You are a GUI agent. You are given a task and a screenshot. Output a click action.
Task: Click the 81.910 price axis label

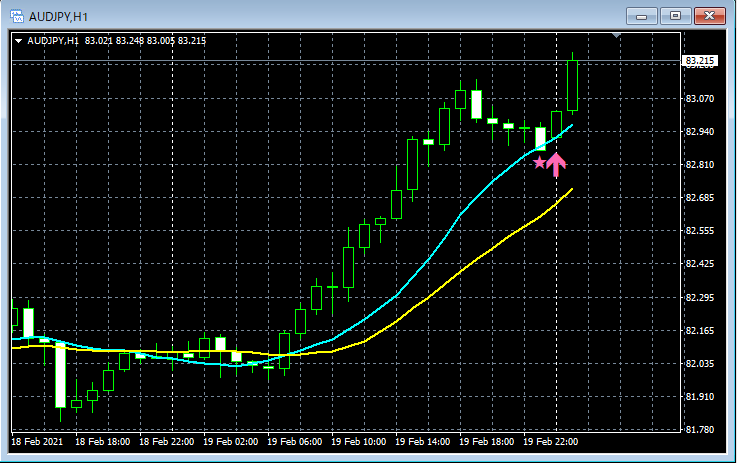699,397
